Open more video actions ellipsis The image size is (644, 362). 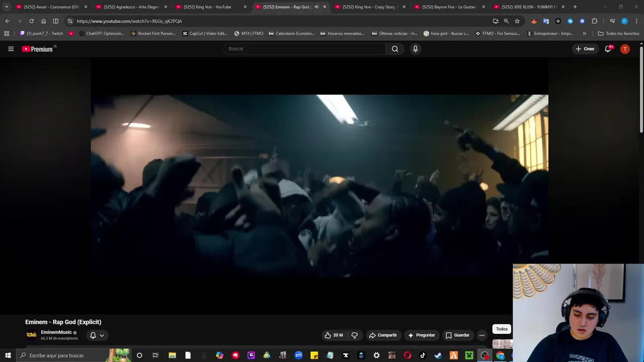(x=481, y=335)
